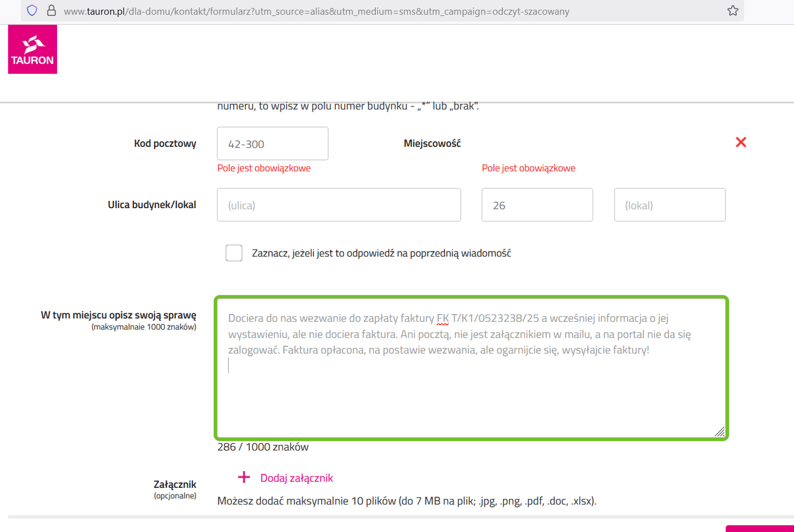Open site security info via padlock icon

[51, 10]
